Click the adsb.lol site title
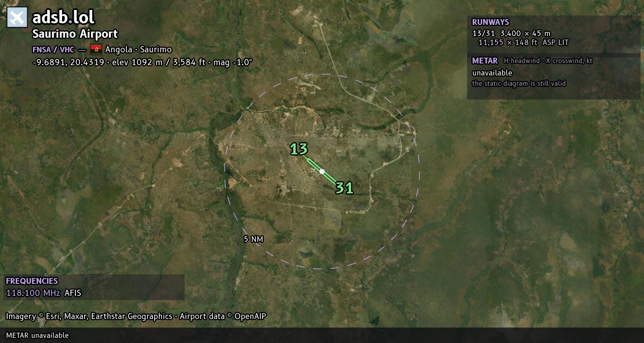The height and width of the screenshot is (343, 644). tap(63, 18)
